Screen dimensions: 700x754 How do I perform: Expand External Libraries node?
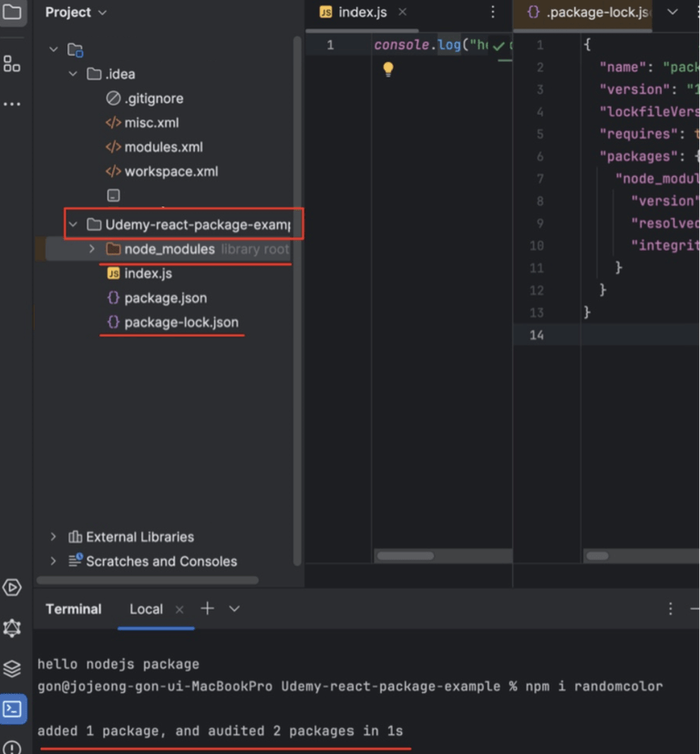pyautogui.click(x=54, y=537)
